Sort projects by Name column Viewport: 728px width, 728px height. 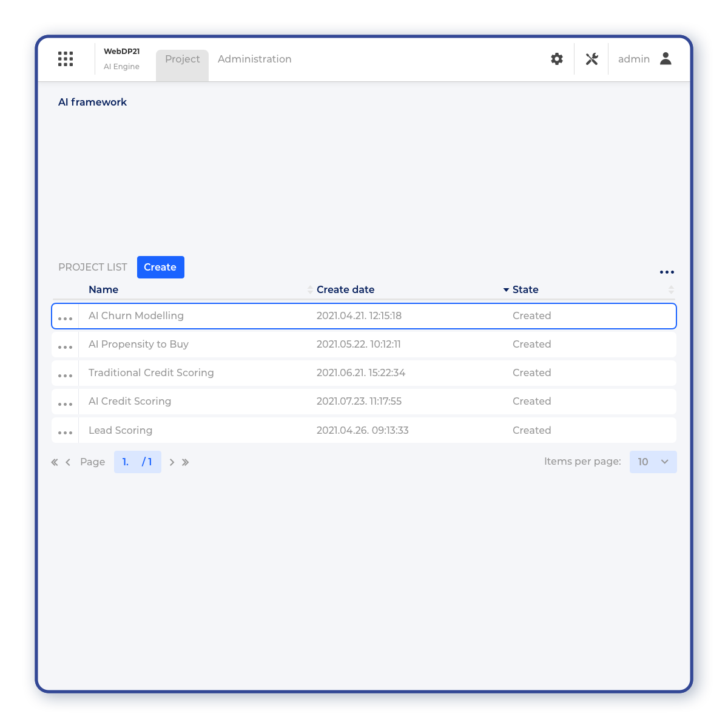click(x=103, y=290)
